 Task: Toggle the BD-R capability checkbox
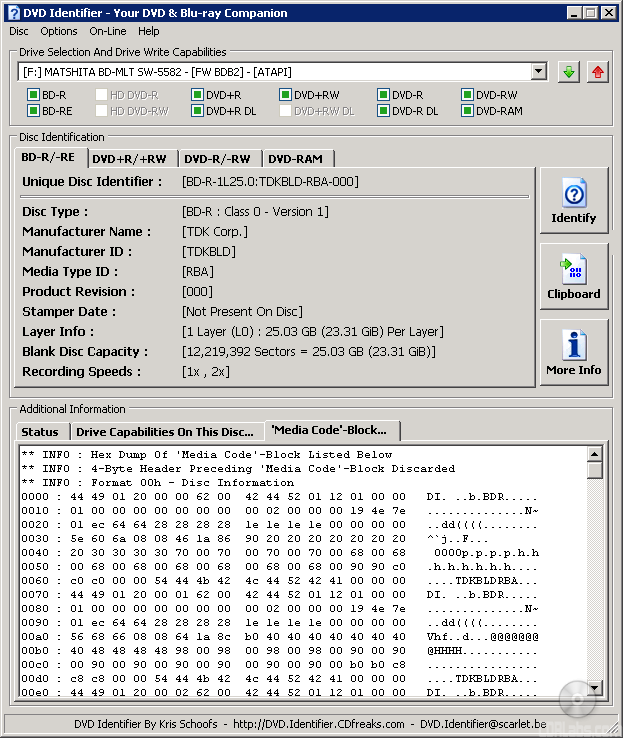click(33, 95)
